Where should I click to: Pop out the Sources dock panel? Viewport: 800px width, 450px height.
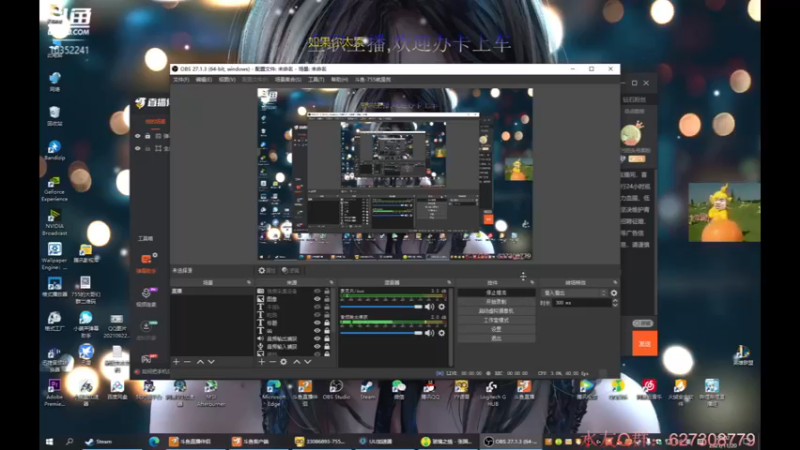click(x=331, y=283)
